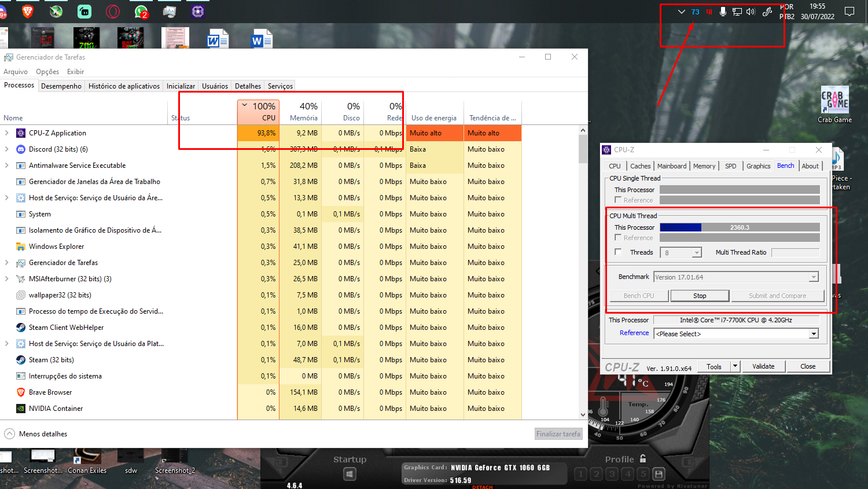Open the Graphics tab in CPU-Z

758,166
